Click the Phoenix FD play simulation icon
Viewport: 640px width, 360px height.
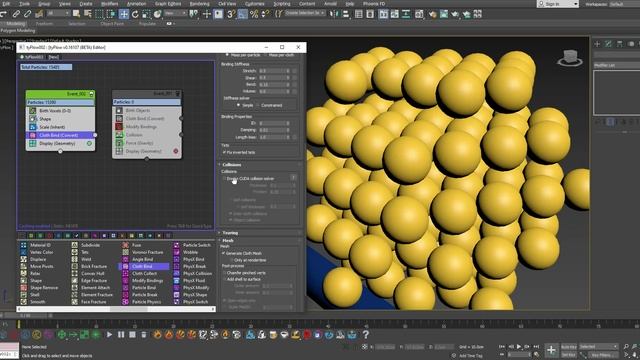pyautogui.click(x=109, y=335)
